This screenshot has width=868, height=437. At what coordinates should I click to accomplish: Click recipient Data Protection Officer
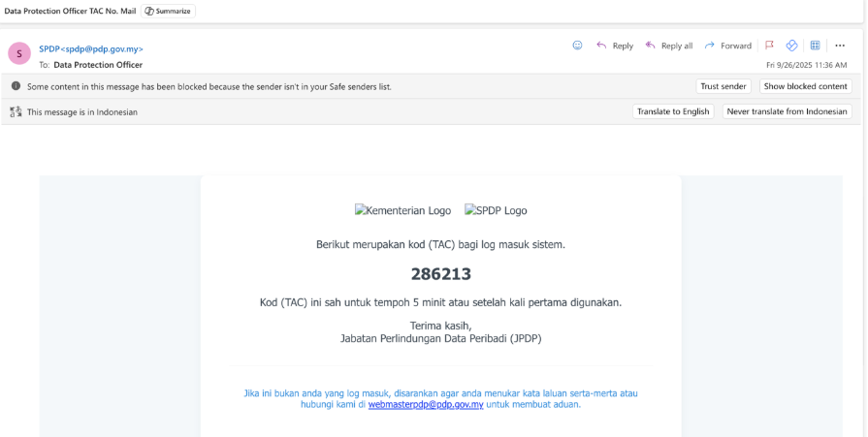tap(98, 65)
